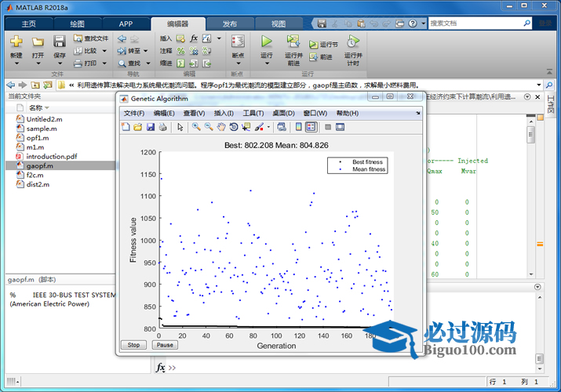Click Run and Time (运行并计时) icon
The width and height of the screenshot is (561, 392).
click(352, 42)
